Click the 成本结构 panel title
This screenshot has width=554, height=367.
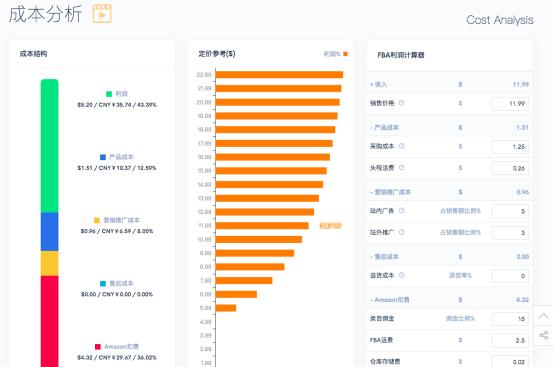[x=33, y=54]
